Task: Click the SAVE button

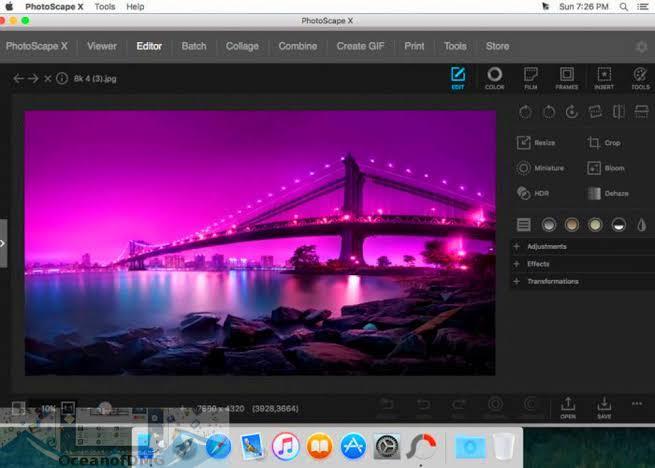Action: (x=604, y=408)
